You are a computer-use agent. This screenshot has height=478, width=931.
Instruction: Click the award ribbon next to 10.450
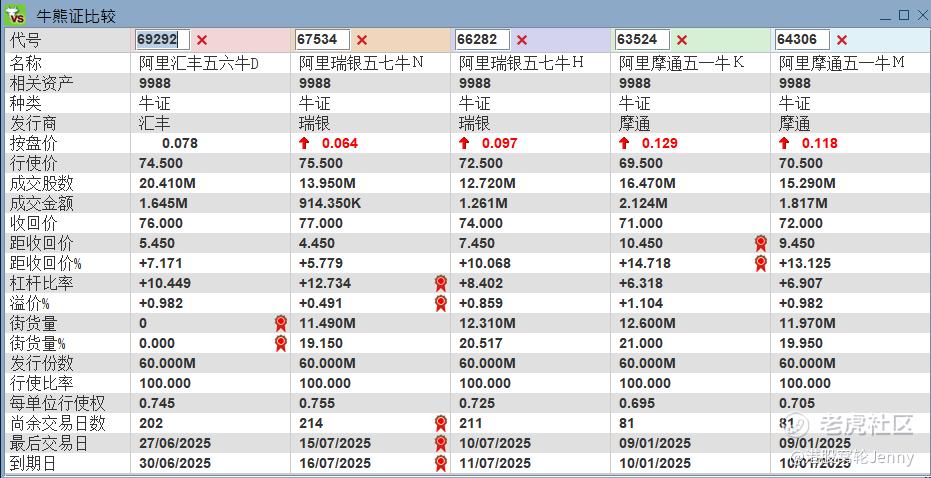[761, 243]
